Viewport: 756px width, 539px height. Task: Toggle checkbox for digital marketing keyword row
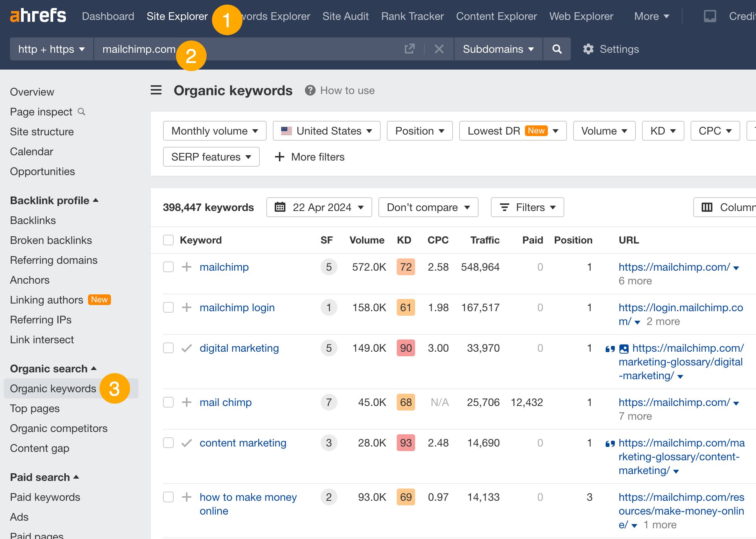(168, 347)
